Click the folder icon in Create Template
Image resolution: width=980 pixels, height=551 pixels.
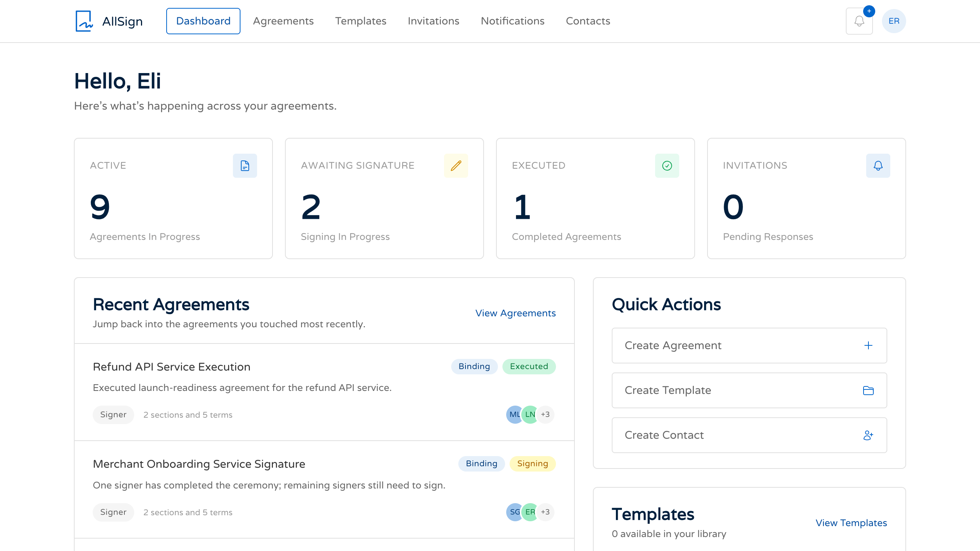coord(868,390)
